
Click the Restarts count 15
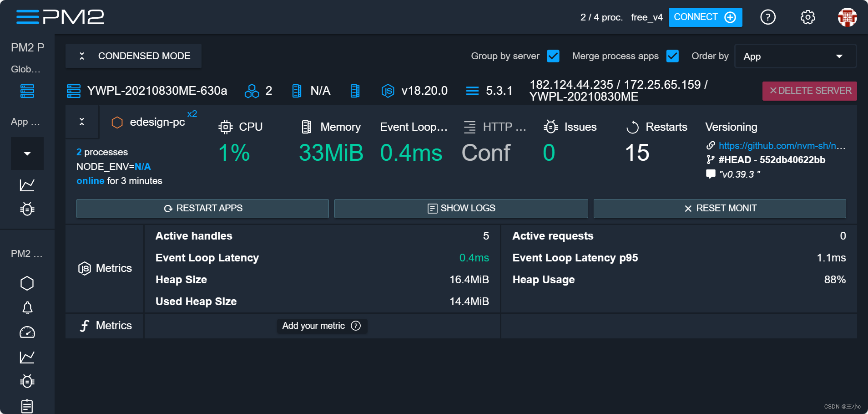(x=637, y=153)
